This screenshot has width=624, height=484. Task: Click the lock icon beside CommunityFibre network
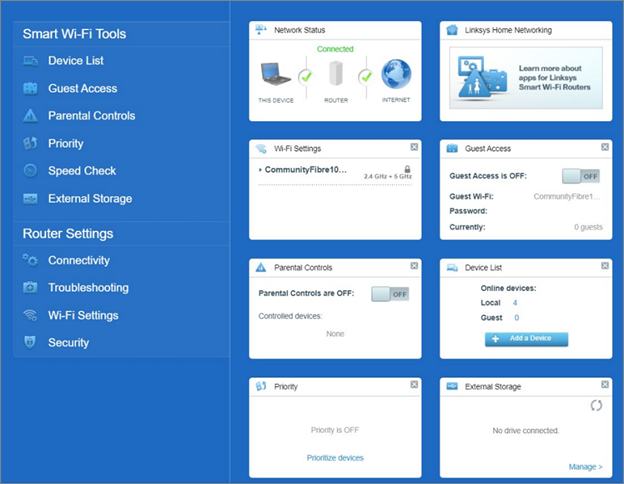407,169
